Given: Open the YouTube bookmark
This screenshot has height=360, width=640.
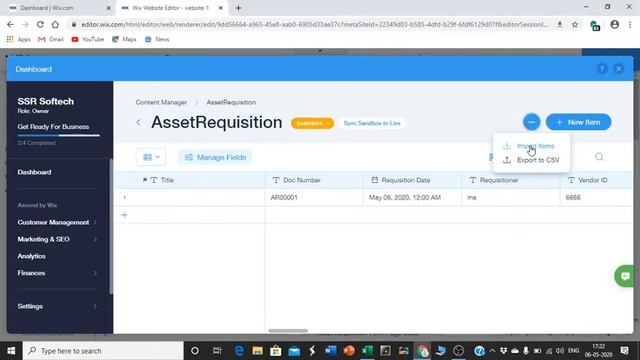Looking at the screenshot, I should click(x=88, y=39).
